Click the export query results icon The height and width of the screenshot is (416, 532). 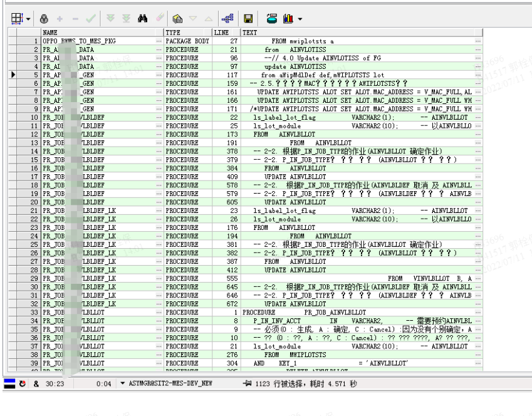click(x=271, y=18)
